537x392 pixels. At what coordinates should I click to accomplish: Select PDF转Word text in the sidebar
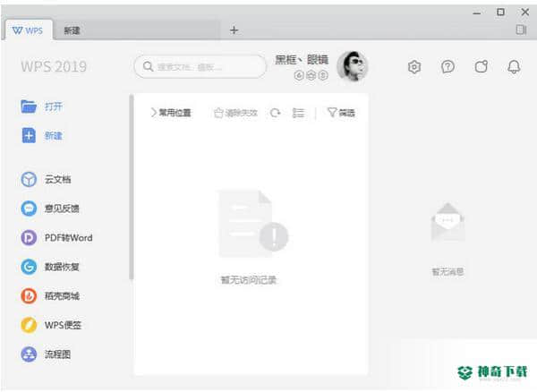pyautogui.click(x=69, y=237)
